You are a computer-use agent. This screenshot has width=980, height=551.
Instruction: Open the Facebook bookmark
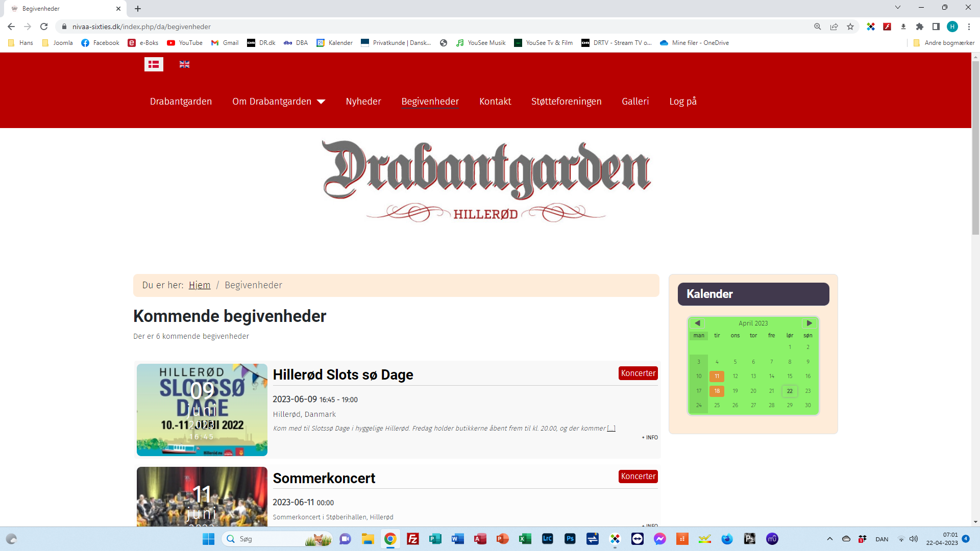pos(101,43)
